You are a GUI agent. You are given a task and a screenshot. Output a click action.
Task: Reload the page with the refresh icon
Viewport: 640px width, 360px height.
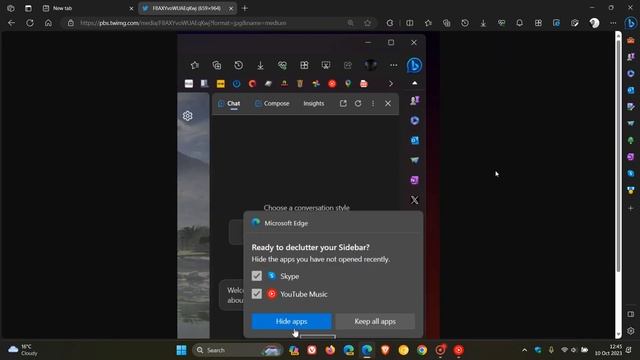tap(30, 23)
